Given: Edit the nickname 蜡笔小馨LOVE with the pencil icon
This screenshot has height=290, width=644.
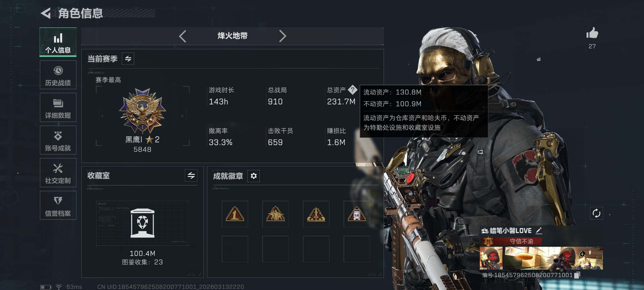Looking at the screenshot, I should coord(539,230).
